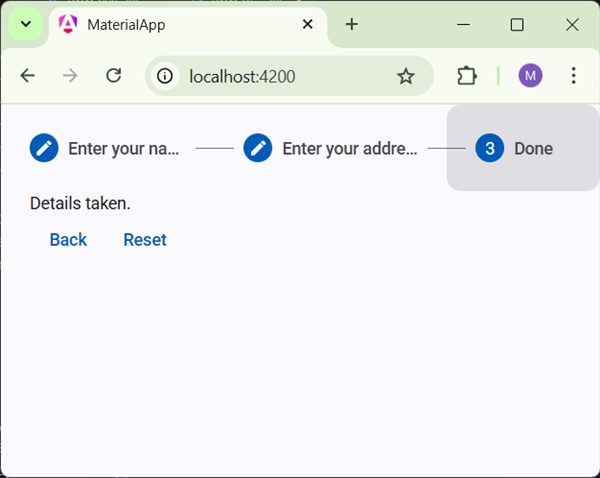600x478 pixels.
Task: Select the "Enter your name" step label
Action: (x=123, y=149)
